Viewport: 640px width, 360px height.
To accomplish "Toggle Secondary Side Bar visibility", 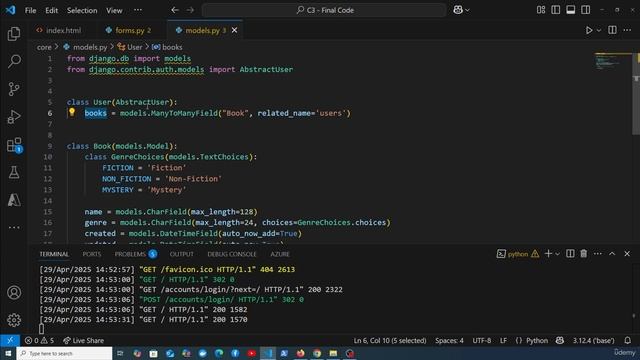I will click(585, 10).
